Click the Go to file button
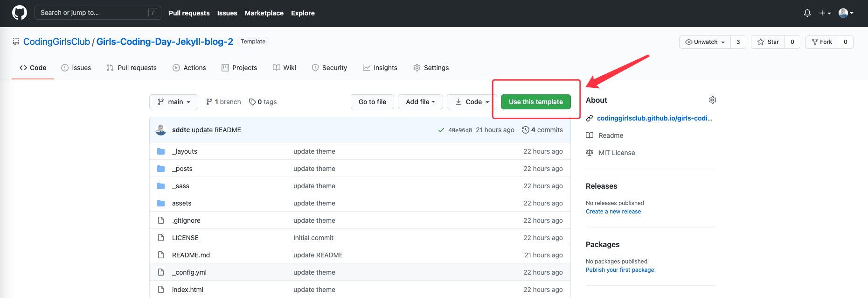This screenshot has width=868, height=298. click(x=372, y=102)
